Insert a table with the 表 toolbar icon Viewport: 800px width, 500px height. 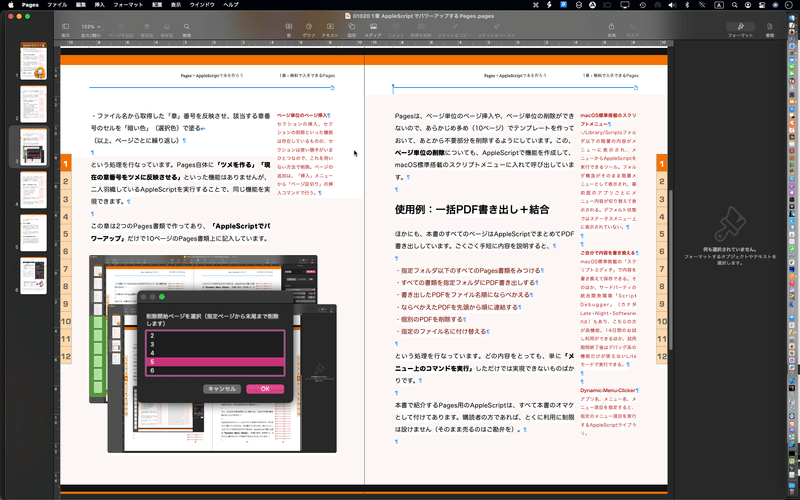(289, 27)
